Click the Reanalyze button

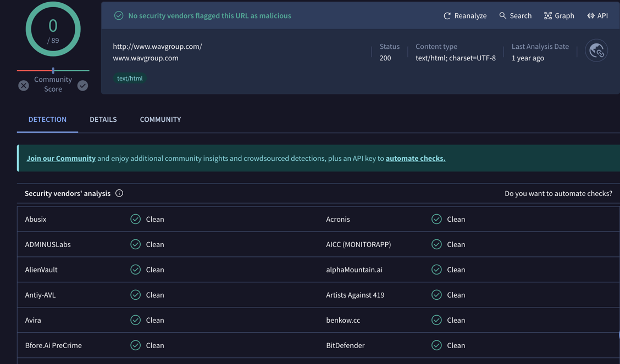click(x=465, y=16)
